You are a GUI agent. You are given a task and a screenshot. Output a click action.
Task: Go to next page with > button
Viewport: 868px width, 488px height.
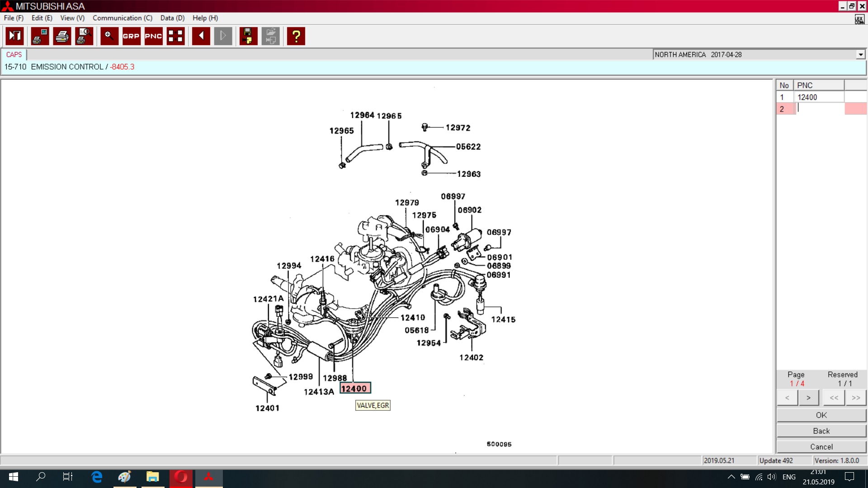(x=808, y=398)
